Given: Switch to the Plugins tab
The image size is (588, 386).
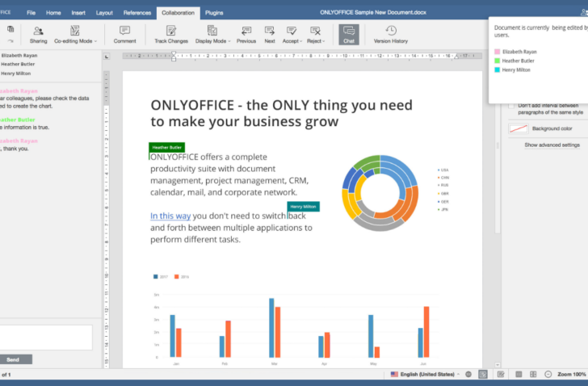Looking at the screenshot, I should click(214, 13).
